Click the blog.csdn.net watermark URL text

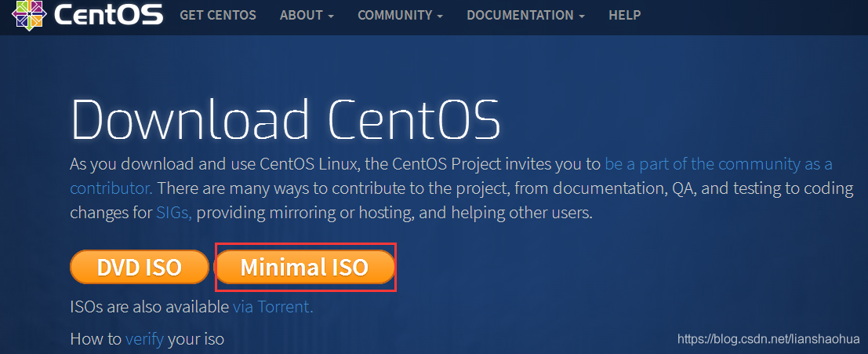coord(768,339)
